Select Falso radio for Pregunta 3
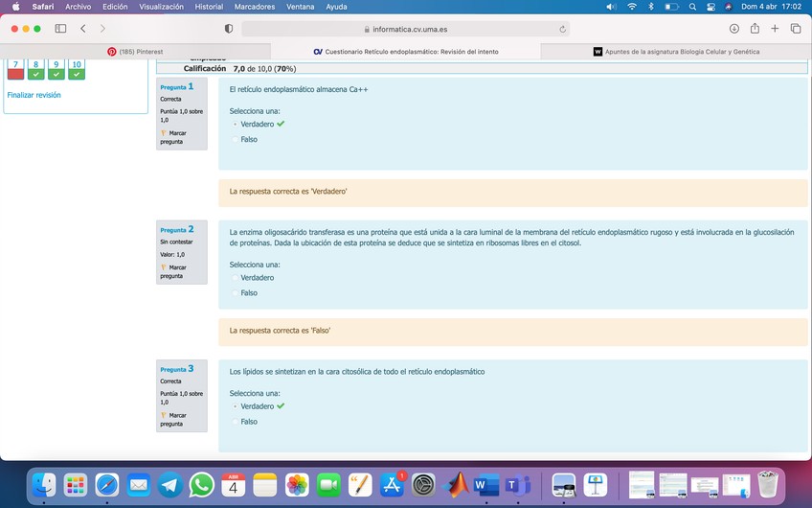The image size is (812, 508). click(235, 422)
